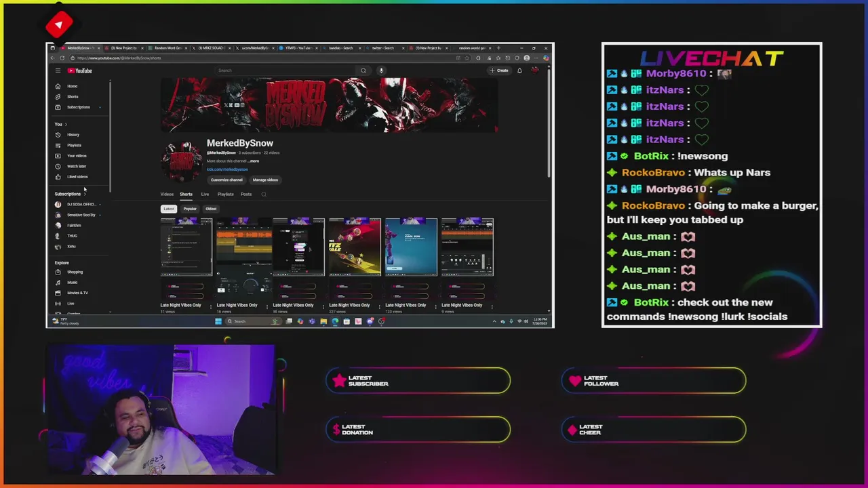The image size is (868, 488).
Task: Click the YouTube search input field
Action: 285,70
